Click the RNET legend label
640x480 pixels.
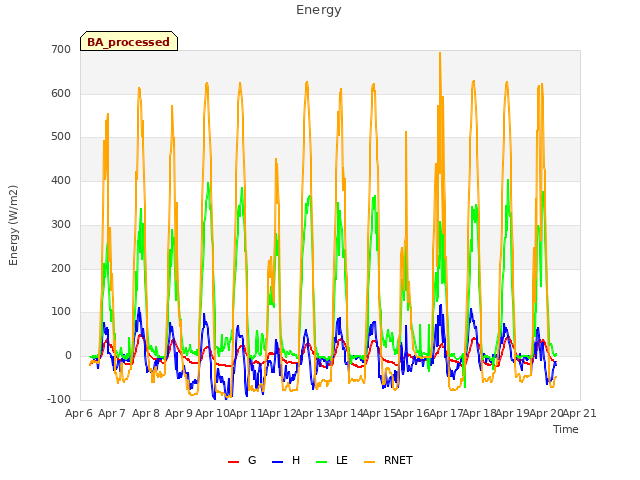[x=398, y=460]
